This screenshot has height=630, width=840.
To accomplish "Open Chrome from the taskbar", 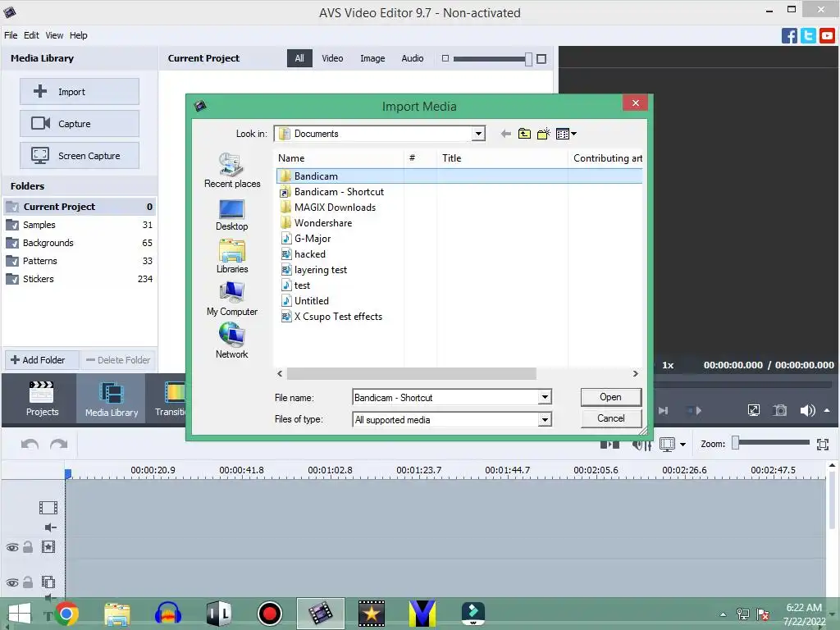I will click(66, 614).
